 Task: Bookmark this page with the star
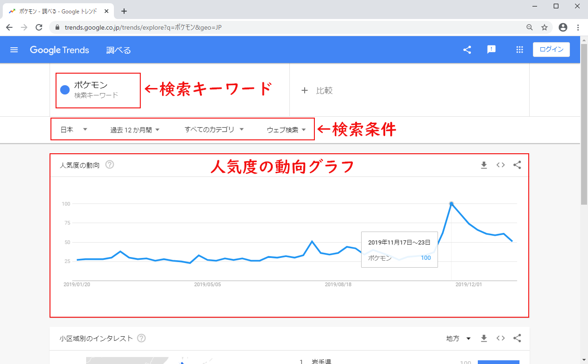(544, 27)
